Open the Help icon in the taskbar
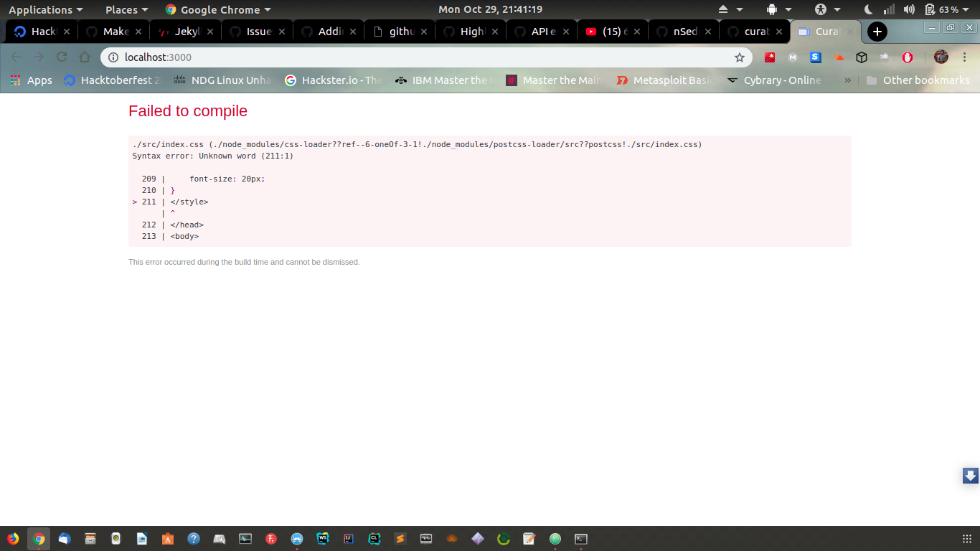This screenshot has width=980, height=551. (x=194, y=539)
